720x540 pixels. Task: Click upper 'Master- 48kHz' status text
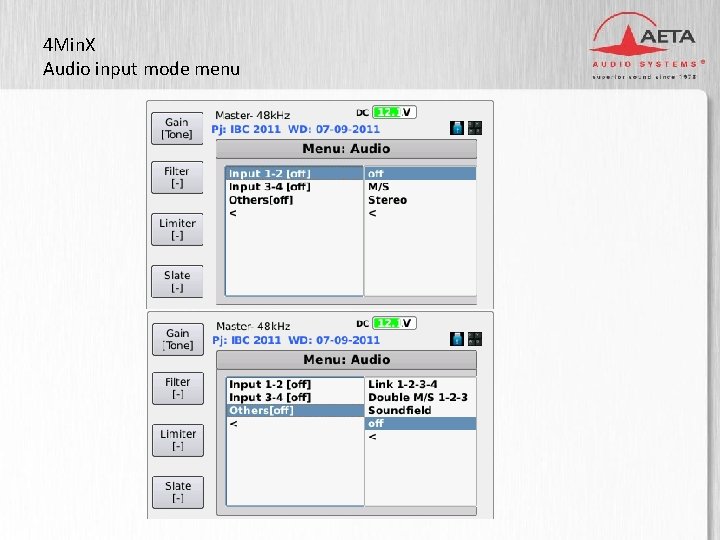(253, 115)
